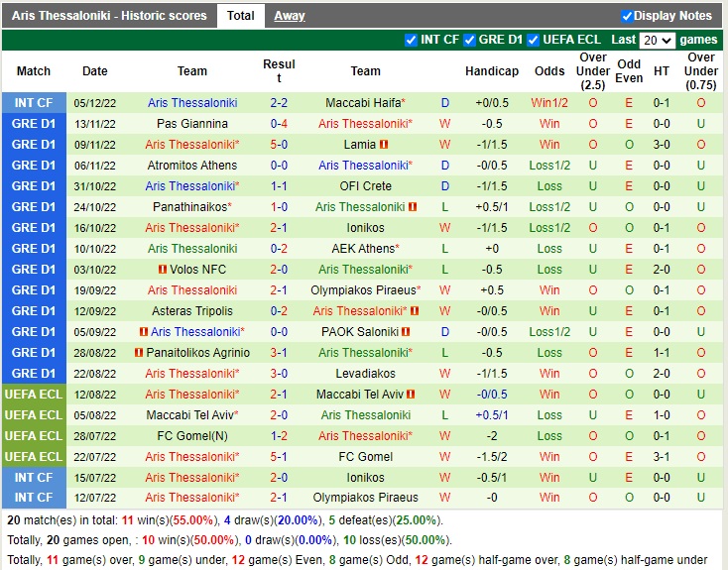Open the Last 20 games dropdown
The width and height of the screenshot is (728, 570).
point(657,41)
